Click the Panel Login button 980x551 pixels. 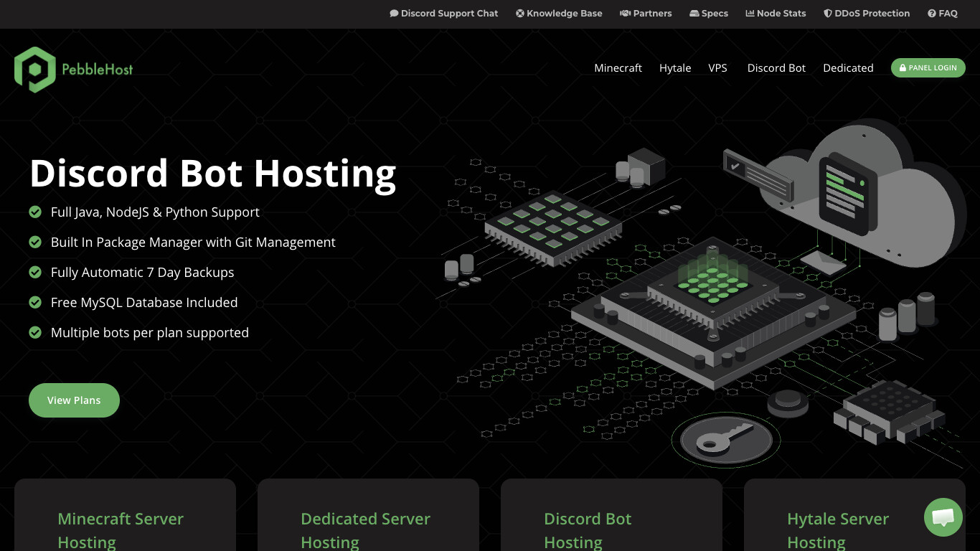point(928,68)
